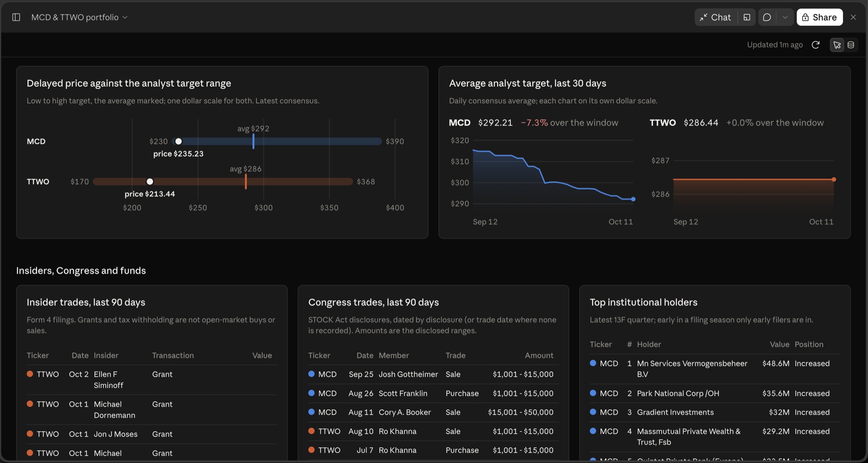Click the Share button
Screen dimensions: 868x463
819,17
